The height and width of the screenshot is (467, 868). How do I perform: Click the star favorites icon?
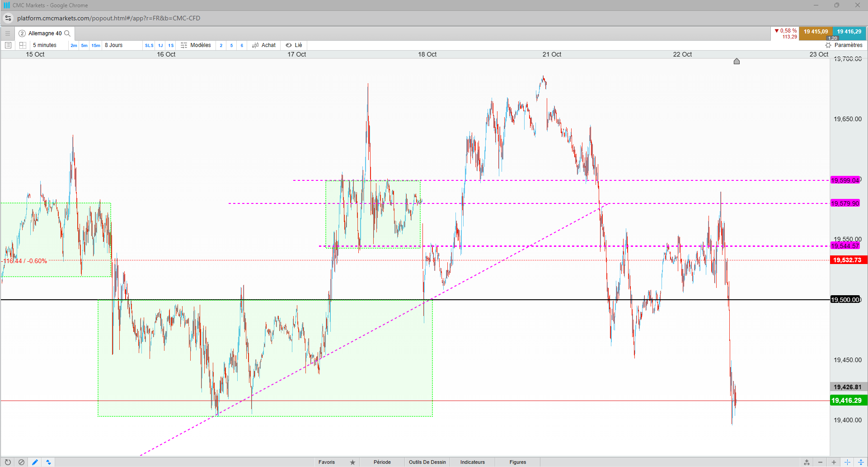click(352, 462)
